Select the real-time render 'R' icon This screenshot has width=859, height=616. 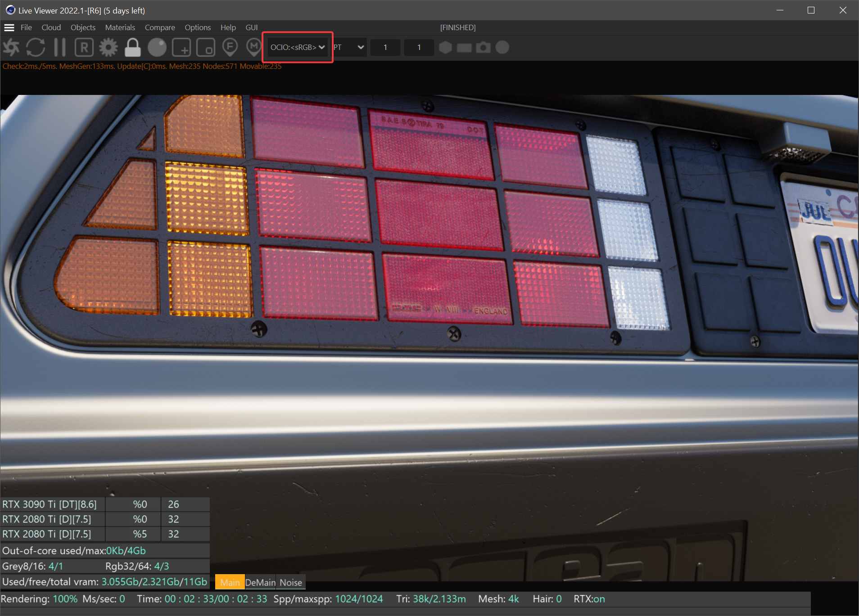(84, 47)
